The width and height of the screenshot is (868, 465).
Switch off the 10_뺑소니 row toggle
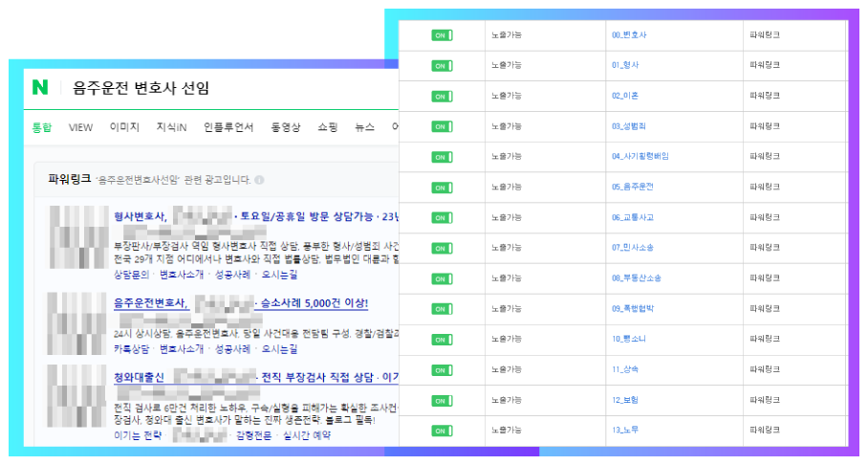442,340
